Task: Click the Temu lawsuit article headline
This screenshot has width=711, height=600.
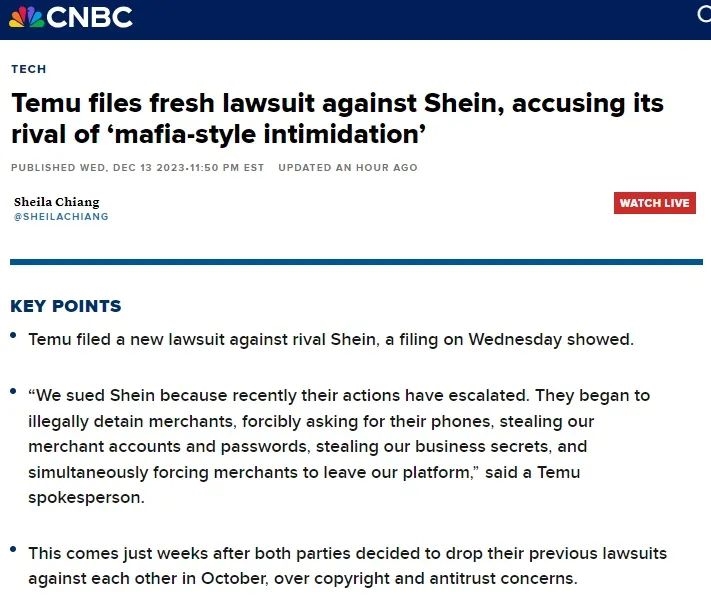Action: [336, 117]
